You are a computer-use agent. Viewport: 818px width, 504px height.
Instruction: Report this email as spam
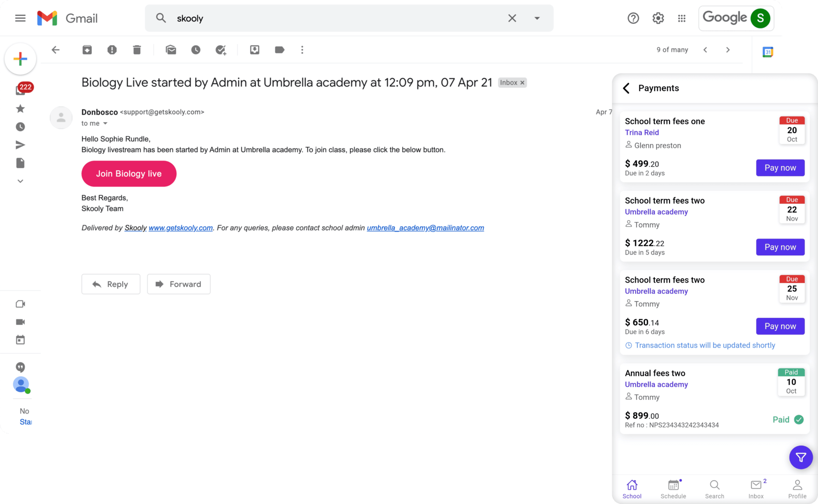coord(112,50)
